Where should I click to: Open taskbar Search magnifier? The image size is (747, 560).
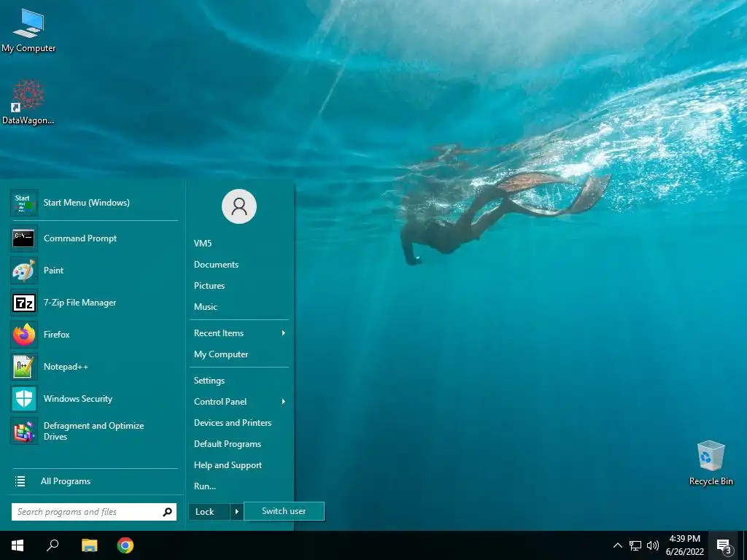coord(53,545)
